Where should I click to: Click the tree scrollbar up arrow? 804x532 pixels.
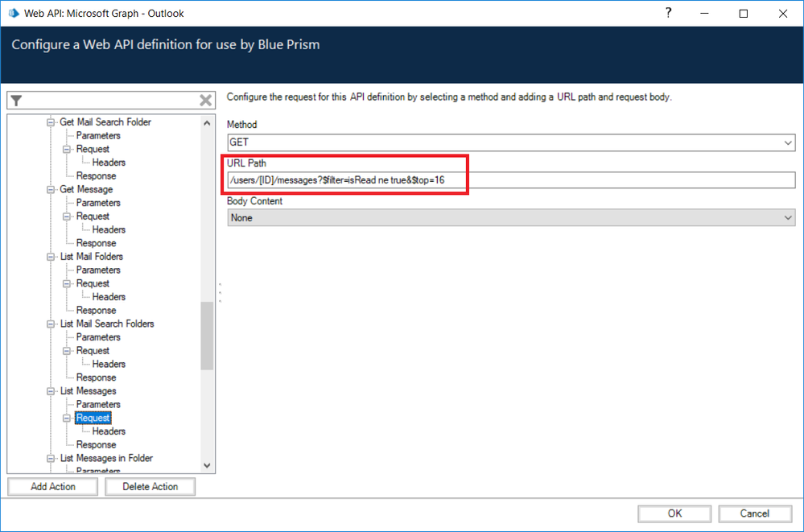[207, 123]
